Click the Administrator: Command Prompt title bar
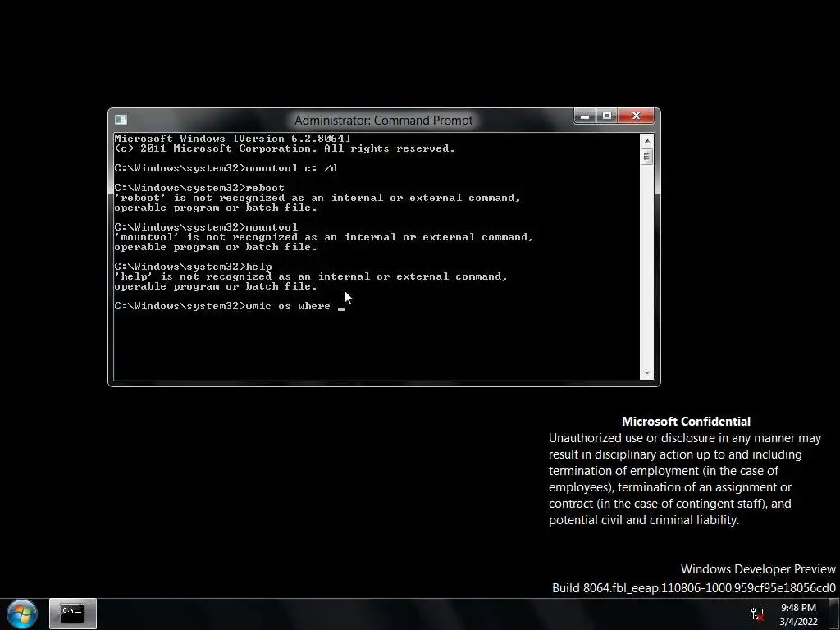This screenshot has height=630, width=840. (384, 120)
